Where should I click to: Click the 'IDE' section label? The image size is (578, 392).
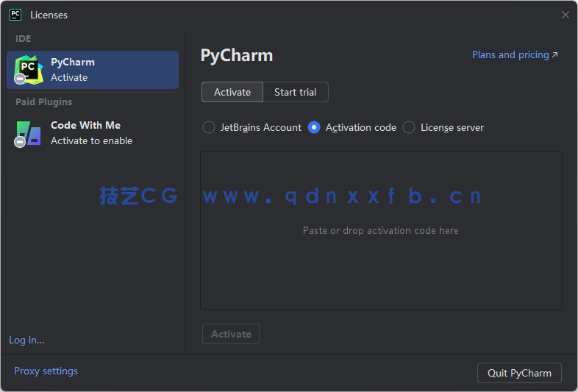point(24,39)
